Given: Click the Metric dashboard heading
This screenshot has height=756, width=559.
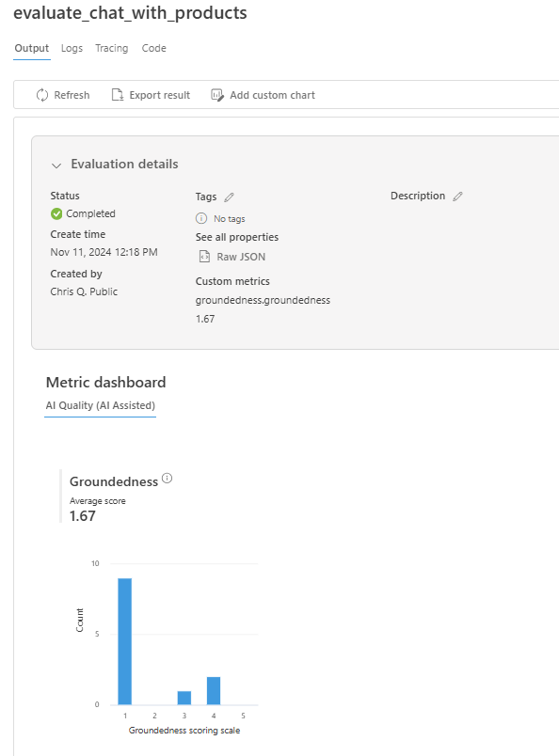Looking at the screenshot, I should [105, 383].
